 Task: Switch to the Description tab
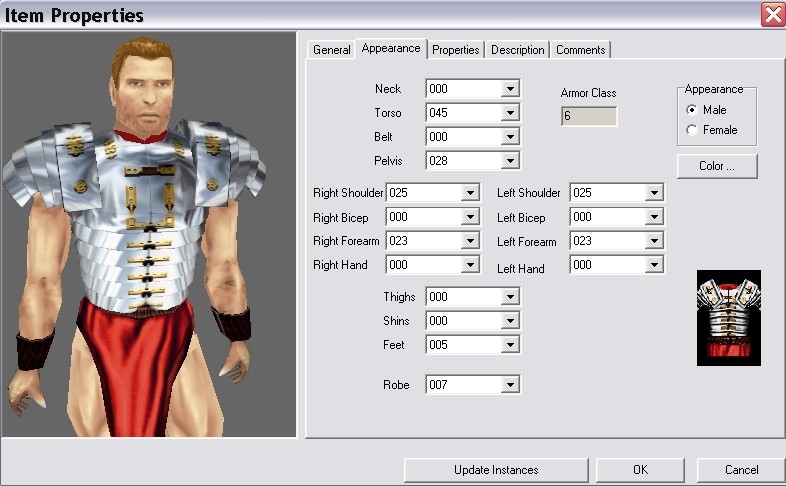(x=518, y=50)
